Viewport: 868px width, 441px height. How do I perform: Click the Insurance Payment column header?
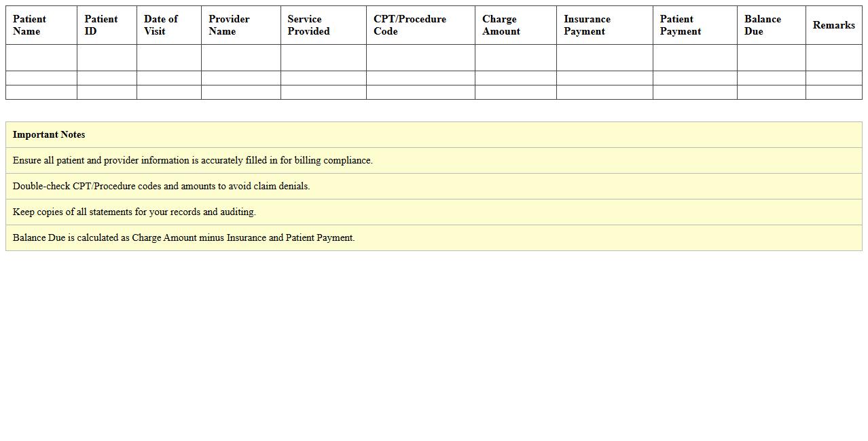pyautogui.click(x=603, y=25)
